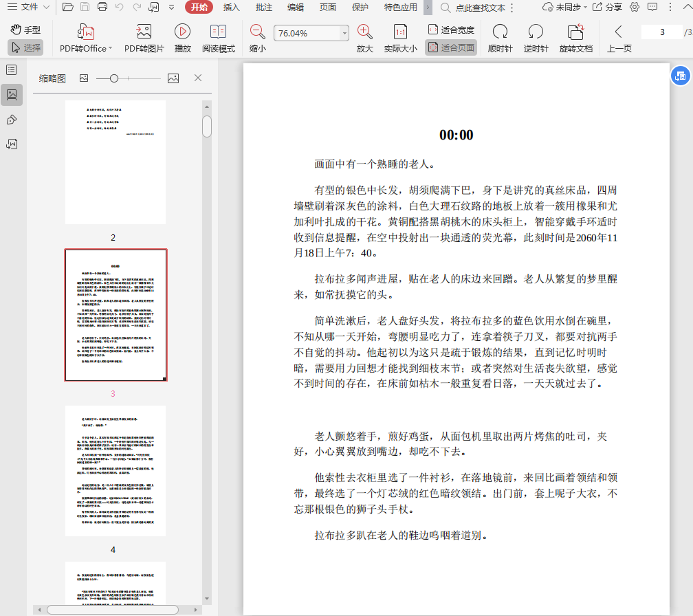This screenshot has width=693, height=616.
Task: Switch to the 特色应用 tab
Action: pos(400,7)
